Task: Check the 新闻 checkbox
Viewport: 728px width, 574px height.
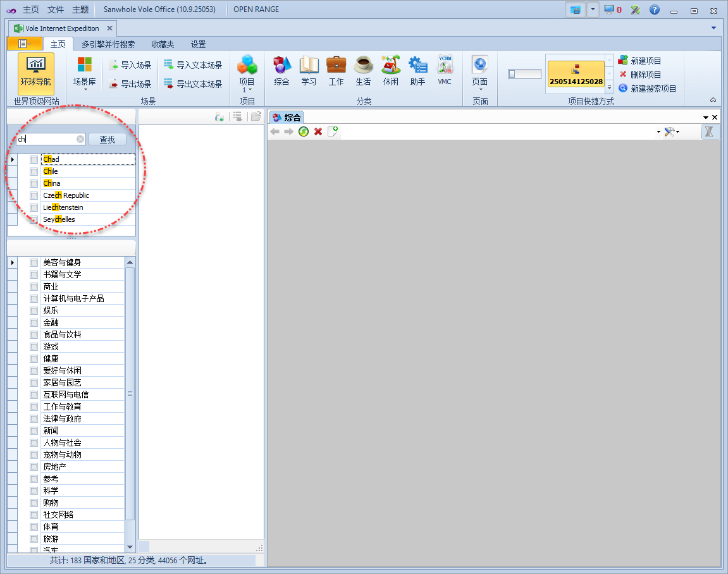Action: [34, 430]
